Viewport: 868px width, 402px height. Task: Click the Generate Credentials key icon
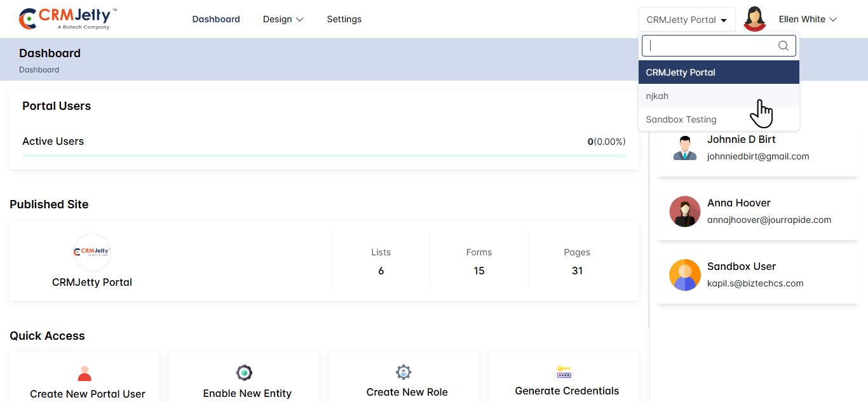564,372
